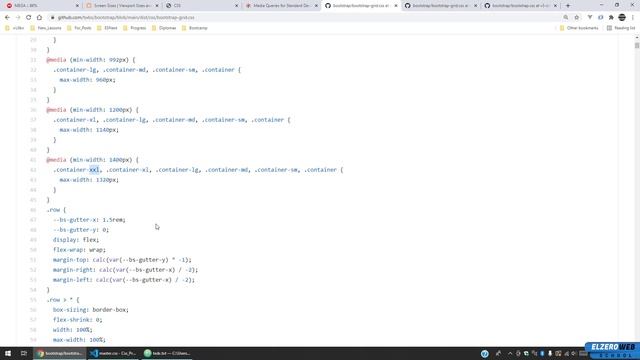
Task: Click the '.row {' selector line
Action: 56,210
